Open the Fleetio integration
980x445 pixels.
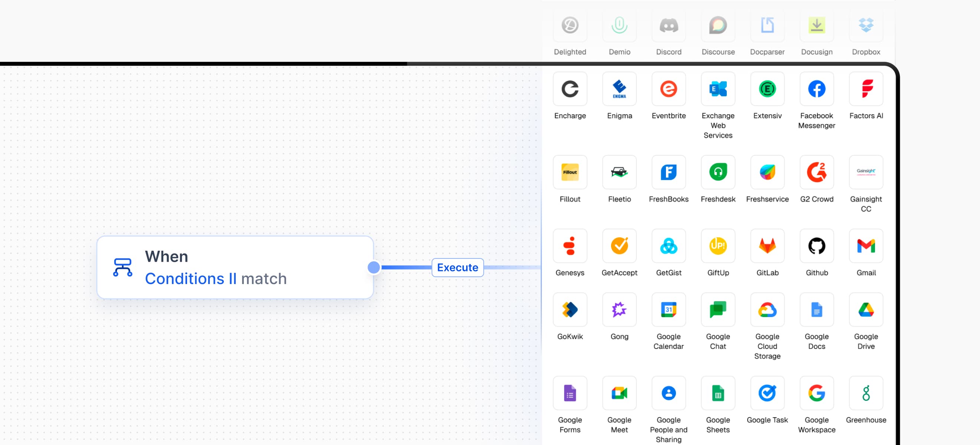click(x=619, y=172)
